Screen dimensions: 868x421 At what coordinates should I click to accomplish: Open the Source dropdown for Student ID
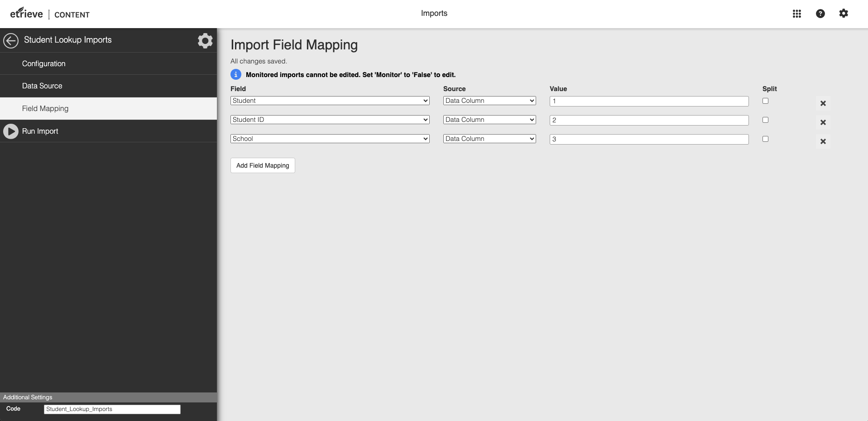tap(489, 120)
